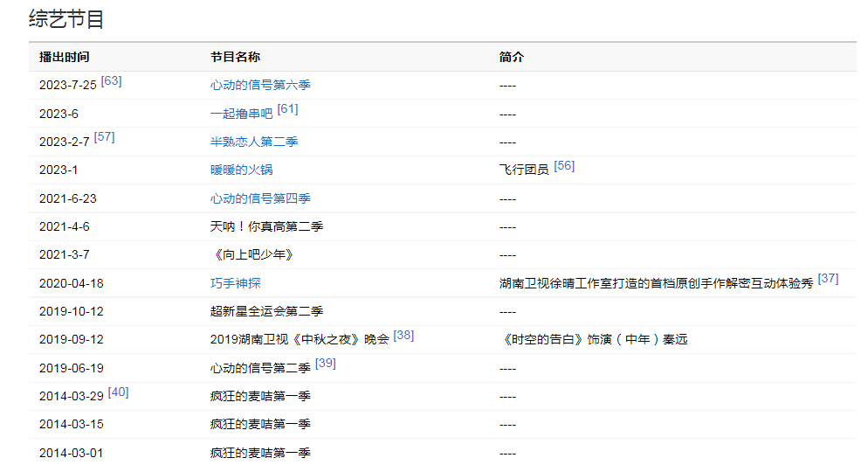Click the 一起撸串吧 program link
The height and width of the screenshot is (465, 868).
[241, 114]
